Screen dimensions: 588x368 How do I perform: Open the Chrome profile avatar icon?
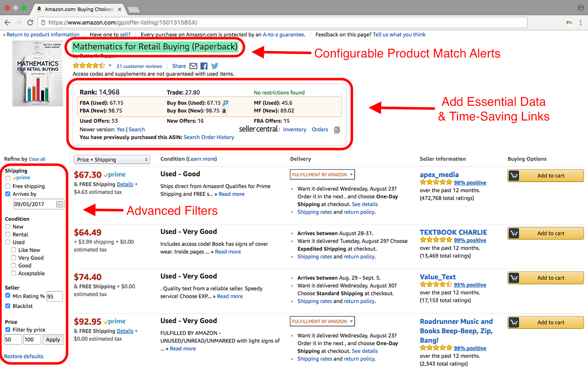click(581, 8)
